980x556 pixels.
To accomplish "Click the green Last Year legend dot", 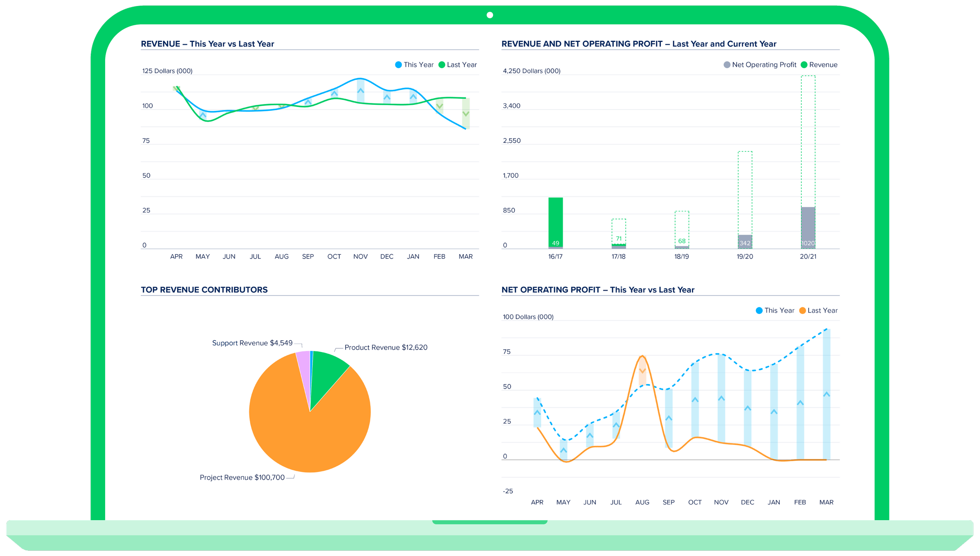I will [x=442, y=64].
